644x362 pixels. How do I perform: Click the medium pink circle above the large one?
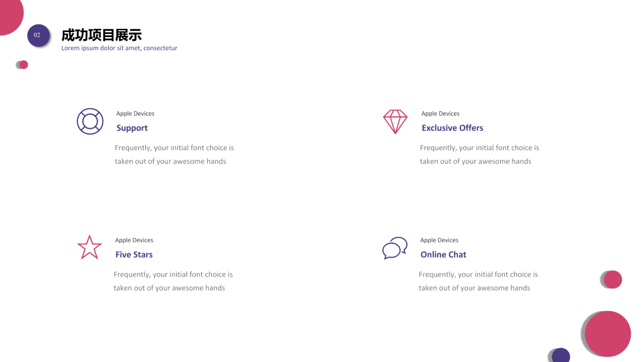[613, 280]
